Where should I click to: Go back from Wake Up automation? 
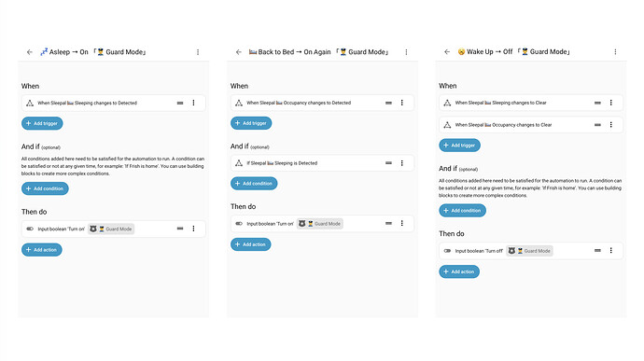click(447, 51)
